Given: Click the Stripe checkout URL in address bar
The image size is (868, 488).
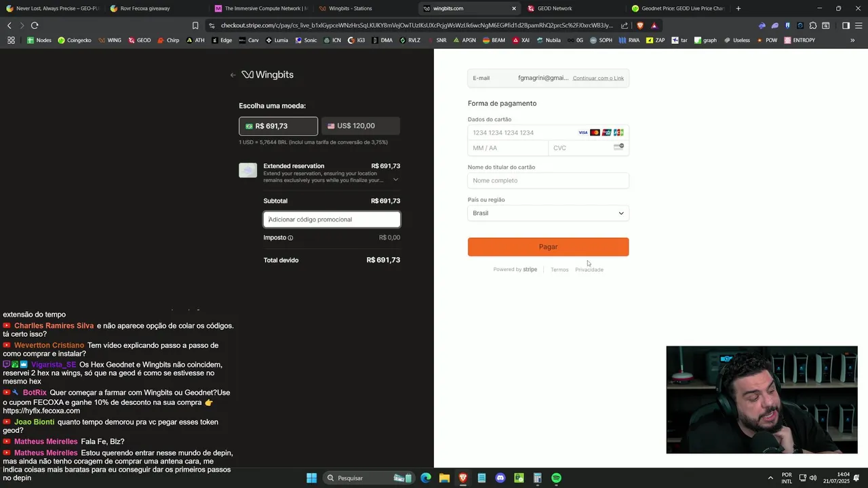Looking at the screenshot, I should point(416,26).
